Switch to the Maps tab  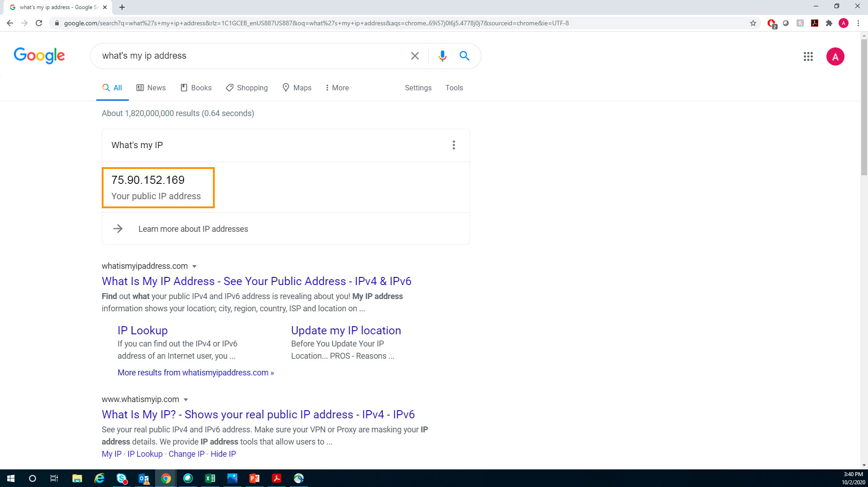(x=297, y=88)
